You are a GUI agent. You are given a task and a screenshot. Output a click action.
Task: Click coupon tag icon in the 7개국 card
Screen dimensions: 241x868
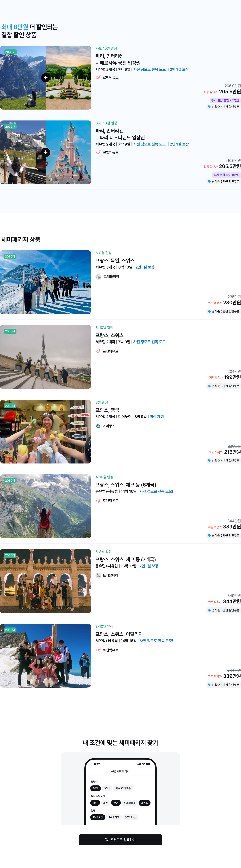click(209, 610)
